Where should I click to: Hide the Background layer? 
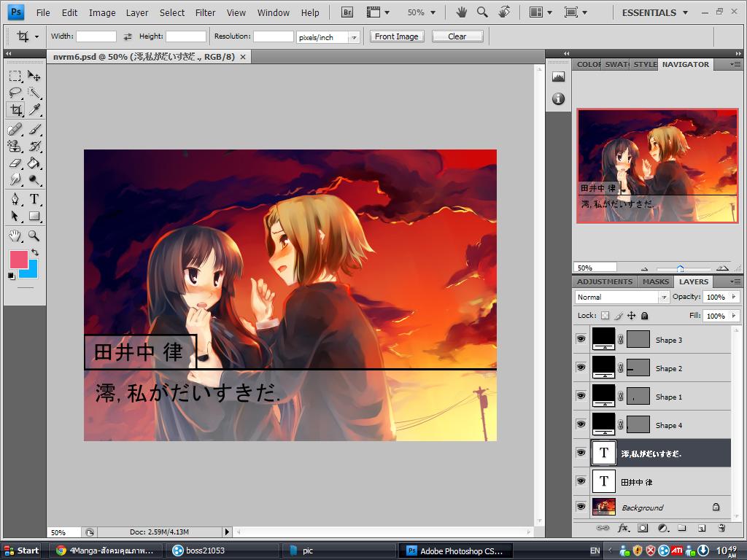[x=581, y=506]
